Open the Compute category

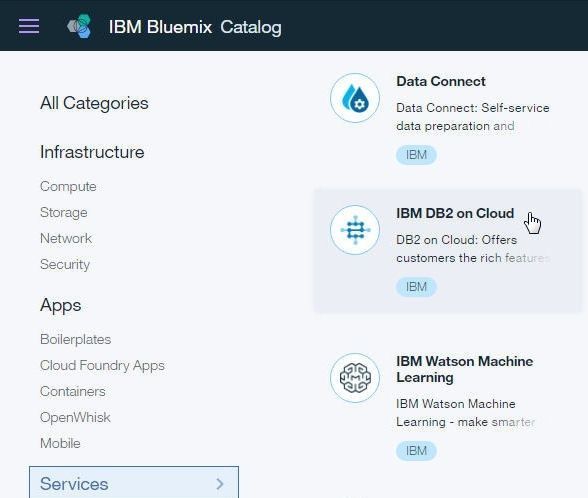tap(68, 186)
